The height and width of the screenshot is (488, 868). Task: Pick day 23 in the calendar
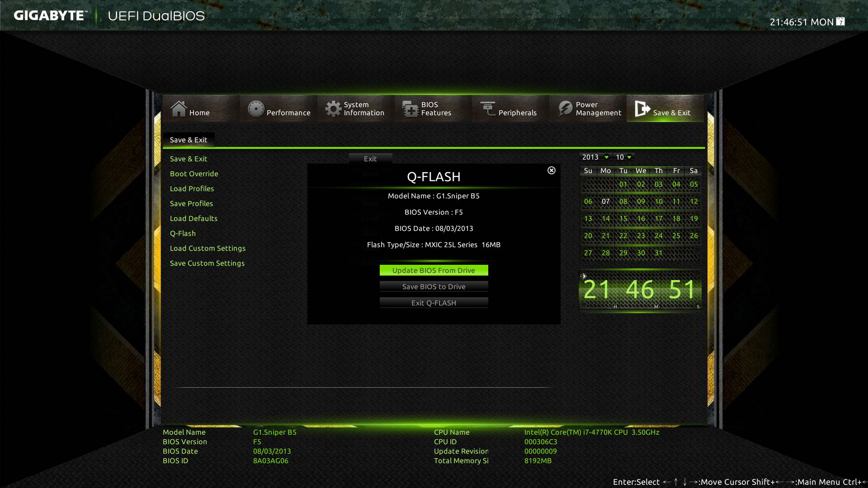(x=641, y=235)
